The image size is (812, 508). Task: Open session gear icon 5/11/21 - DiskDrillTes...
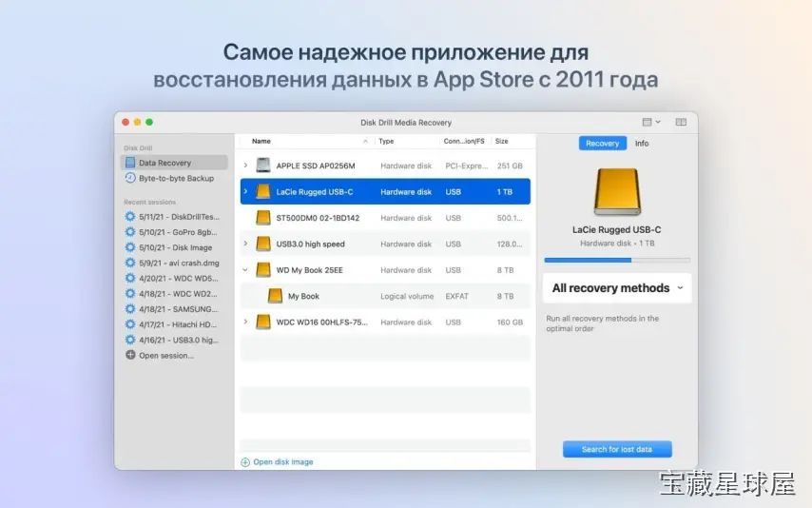[x=130, y=216]
